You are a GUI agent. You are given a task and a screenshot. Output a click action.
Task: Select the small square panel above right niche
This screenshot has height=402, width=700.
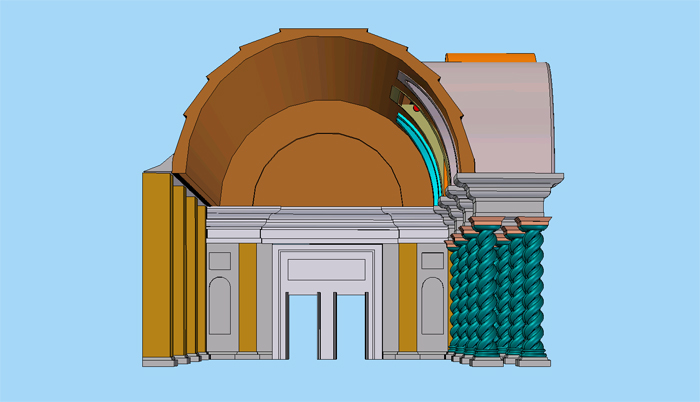point(433,261)
